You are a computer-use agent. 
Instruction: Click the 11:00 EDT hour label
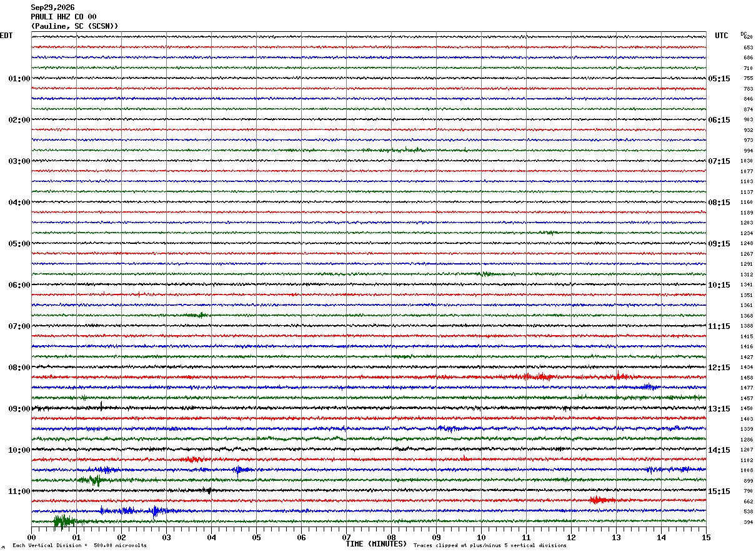[19, 491]
